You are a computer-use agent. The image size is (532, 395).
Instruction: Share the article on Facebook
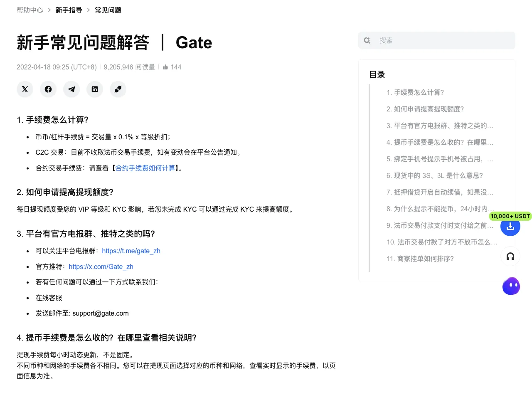pyautogui.click(x=48, y=89)
